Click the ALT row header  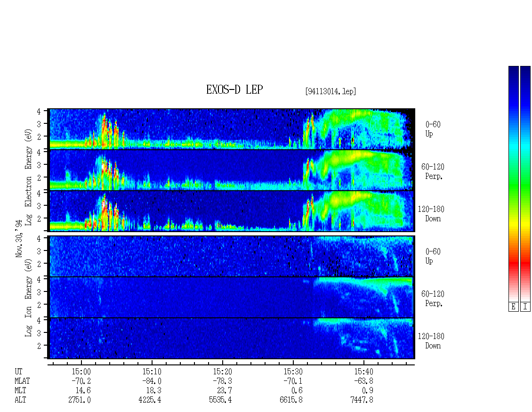20,400
